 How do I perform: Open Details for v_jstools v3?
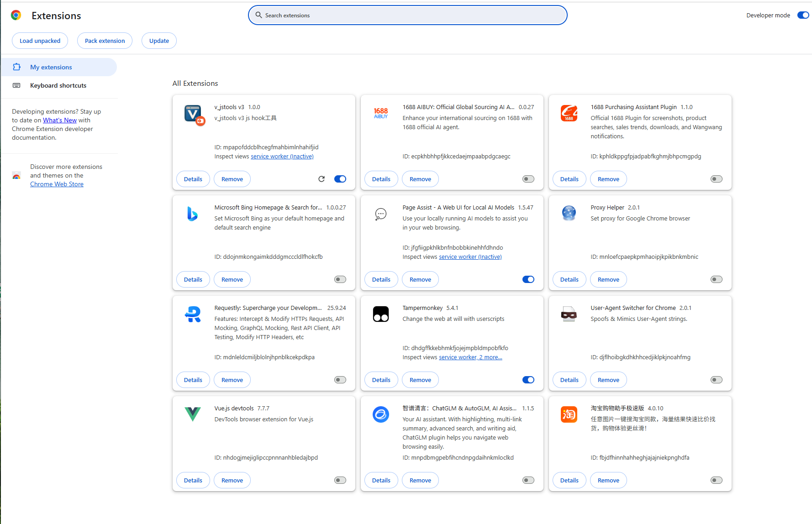(x=193, y=179)
